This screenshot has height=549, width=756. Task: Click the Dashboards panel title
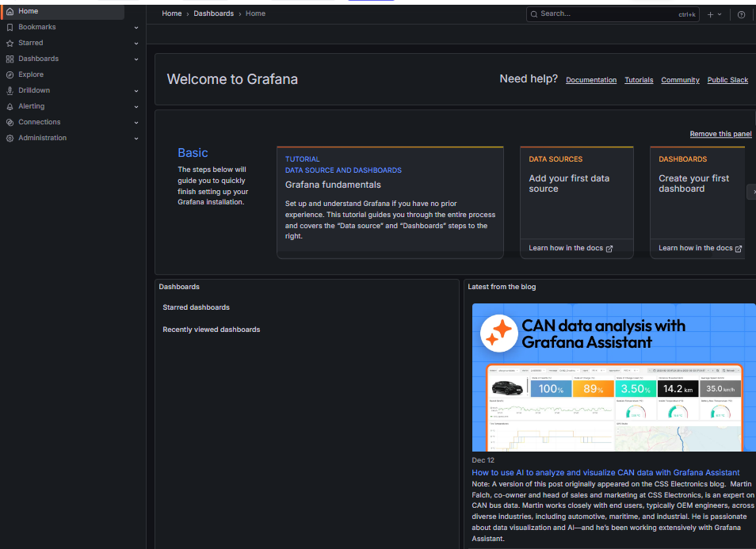pos(179,287)
